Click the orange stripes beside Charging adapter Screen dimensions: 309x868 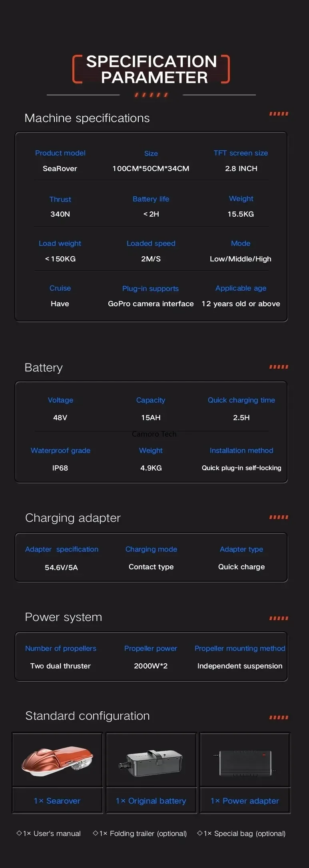(279, 517)
